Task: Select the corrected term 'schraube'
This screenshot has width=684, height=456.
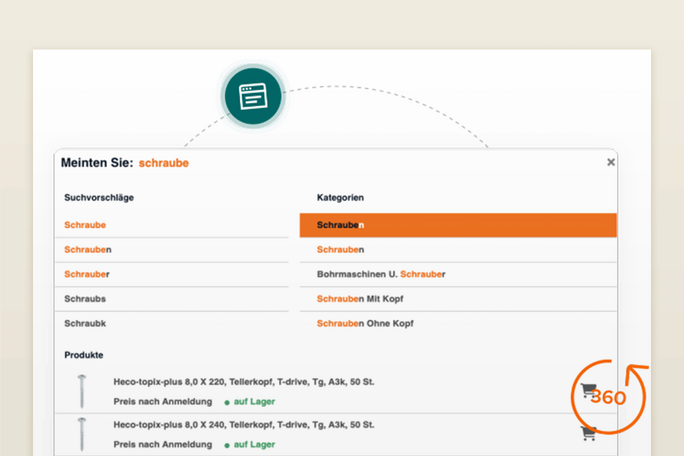Action: (164, 163)
